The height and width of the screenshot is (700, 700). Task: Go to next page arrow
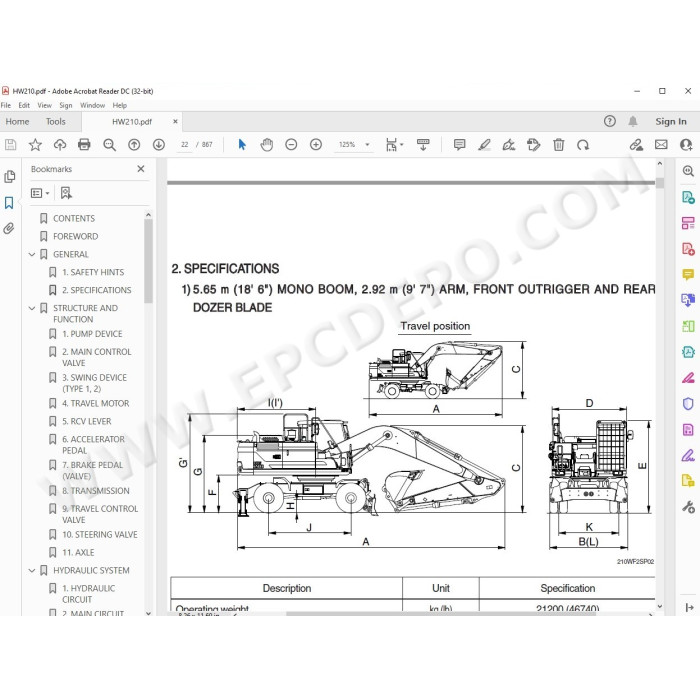pyautogui.click(x=159, y=145)
